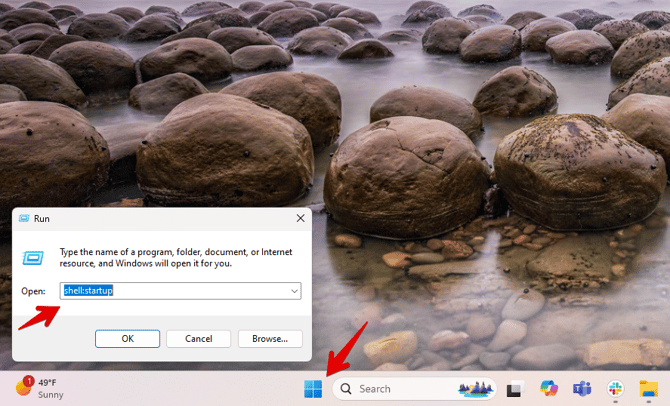Click the Search text in the taskbar
This screenshot has width=670, height=406.
375,389
